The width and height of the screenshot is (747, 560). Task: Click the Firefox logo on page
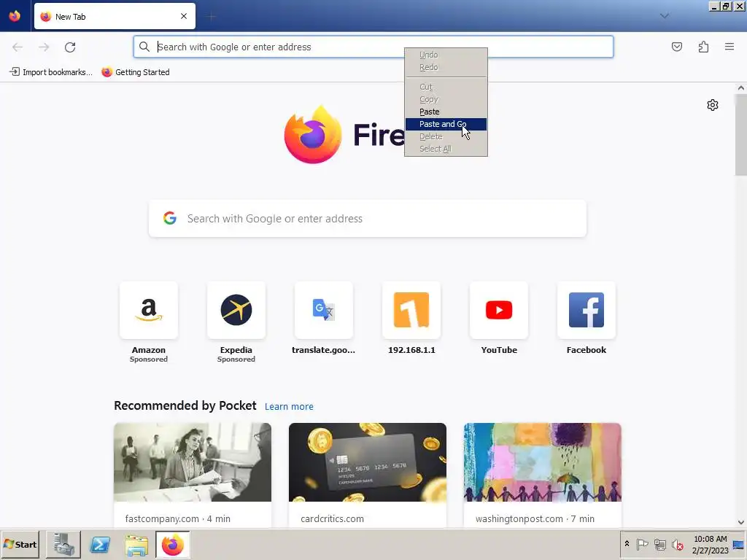click(312, 135)
